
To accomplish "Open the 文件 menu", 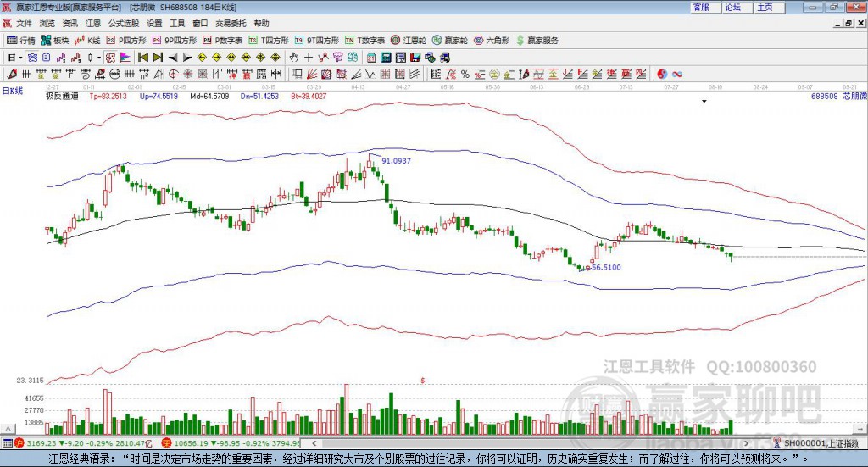I will [24, 23].
